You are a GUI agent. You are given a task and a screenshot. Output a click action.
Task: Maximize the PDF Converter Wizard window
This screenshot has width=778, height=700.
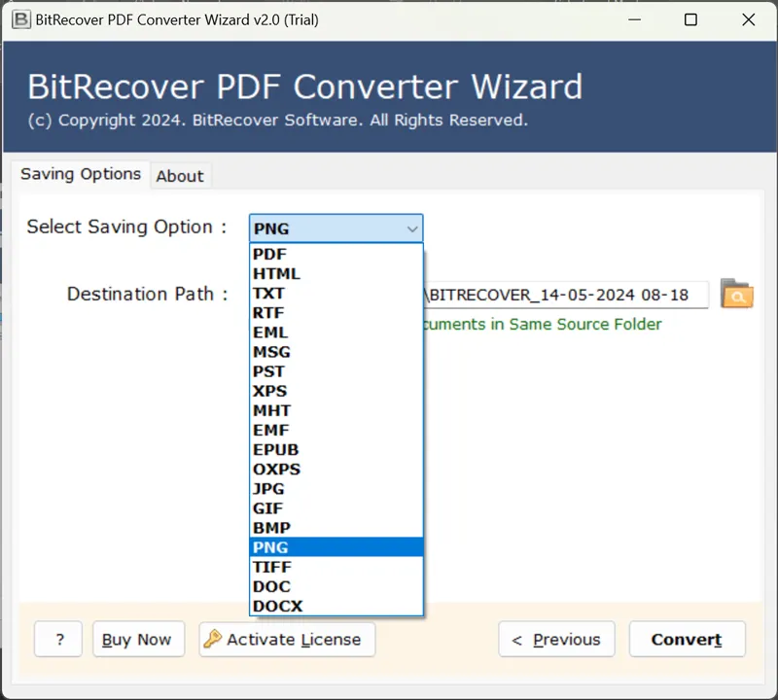click(x=690, y=19)
